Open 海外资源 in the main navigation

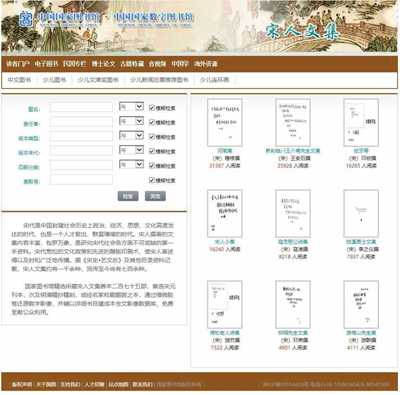(x=206, y=64)
